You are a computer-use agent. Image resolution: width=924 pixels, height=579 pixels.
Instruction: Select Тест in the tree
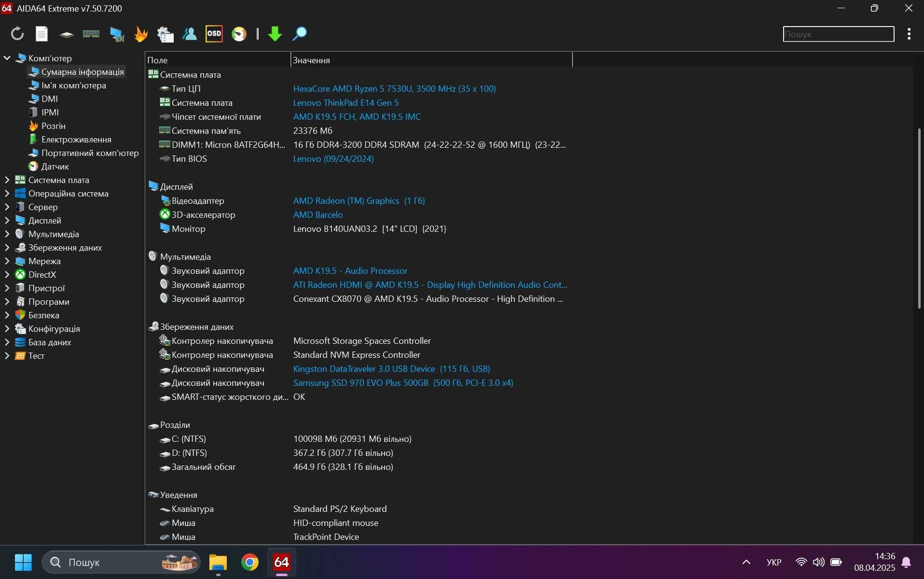36,355
